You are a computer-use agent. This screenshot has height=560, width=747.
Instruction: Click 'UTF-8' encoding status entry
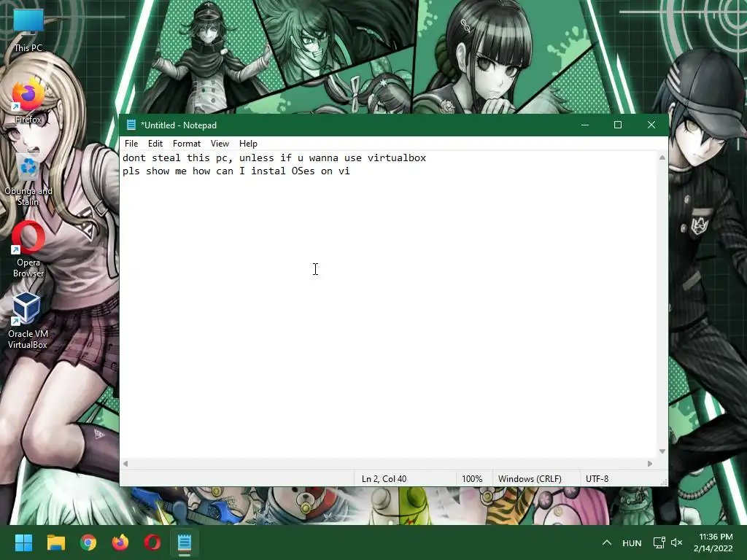point(597,478)
